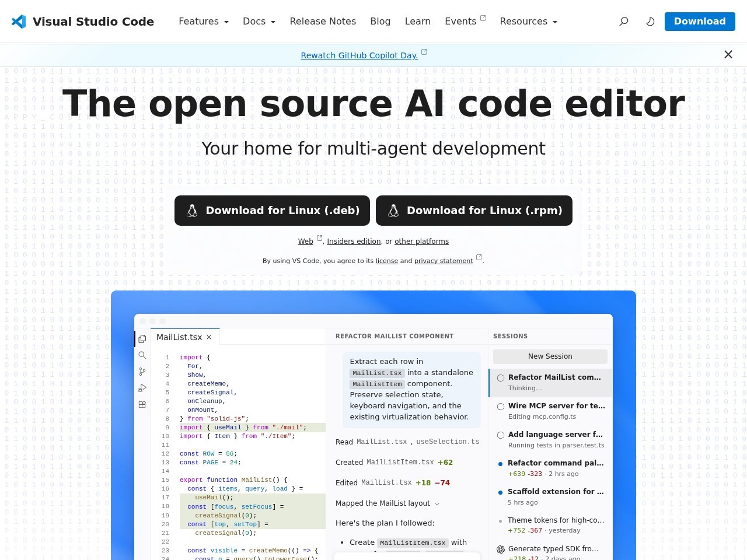The image size is (747, 560).
Task: Select the Theme tokens for high-contrast session
Action: [550, 525]
